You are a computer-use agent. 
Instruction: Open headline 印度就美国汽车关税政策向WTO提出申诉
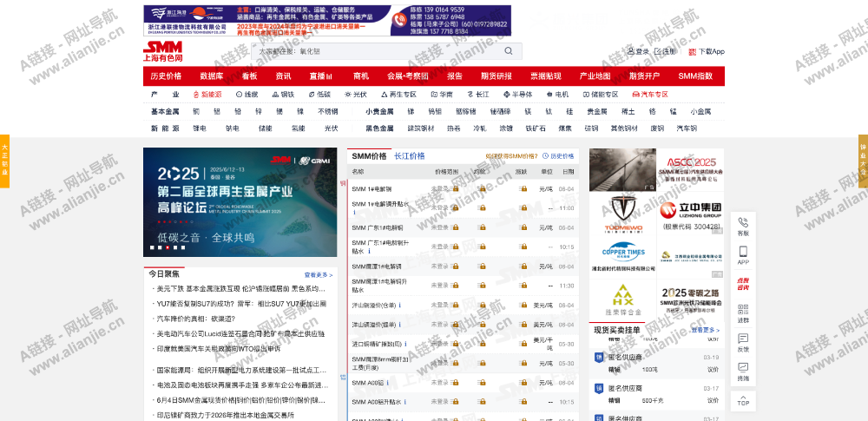(219, 349)
